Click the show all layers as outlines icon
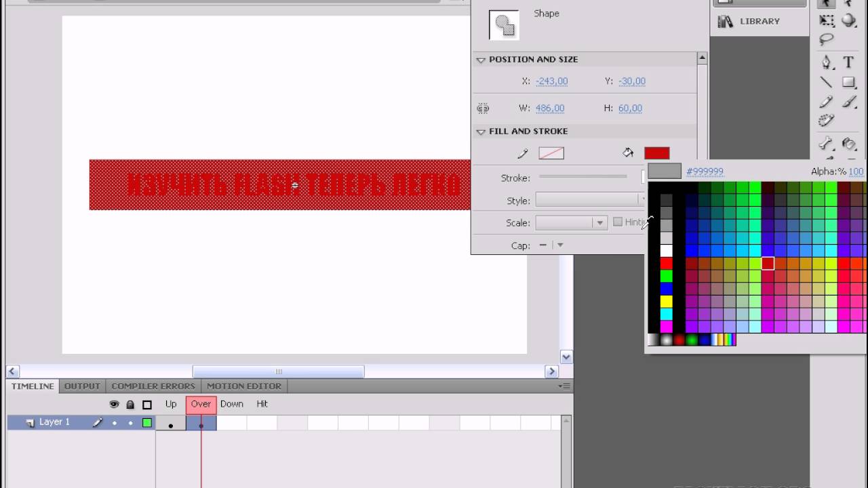Viewport: 868px width, 488px height. click(146, 405)
